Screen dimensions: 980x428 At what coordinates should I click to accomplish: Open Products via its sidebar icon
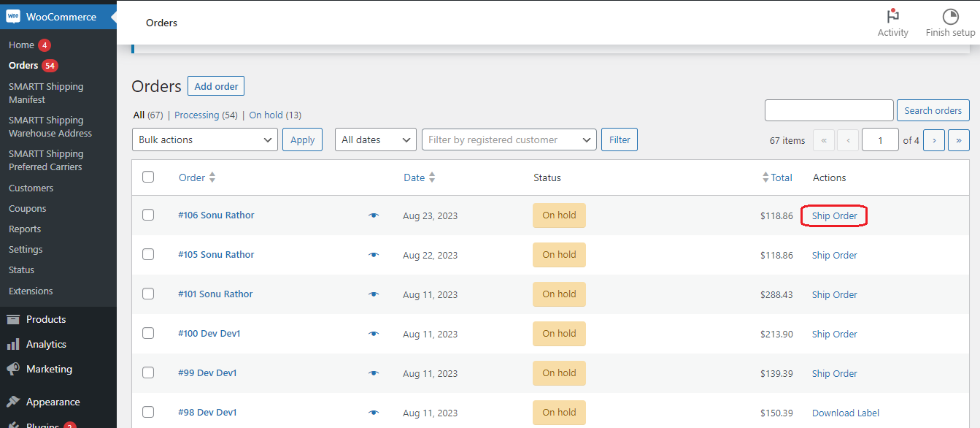[13, 319]
